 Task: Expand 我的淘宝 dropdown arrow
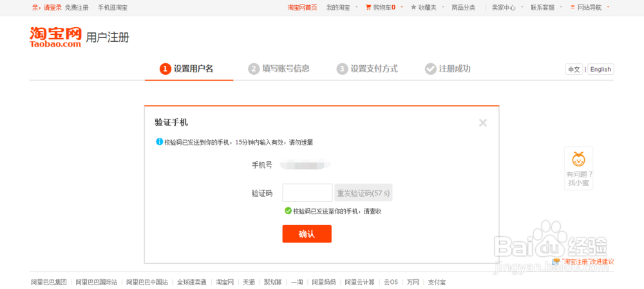point(356,7)
